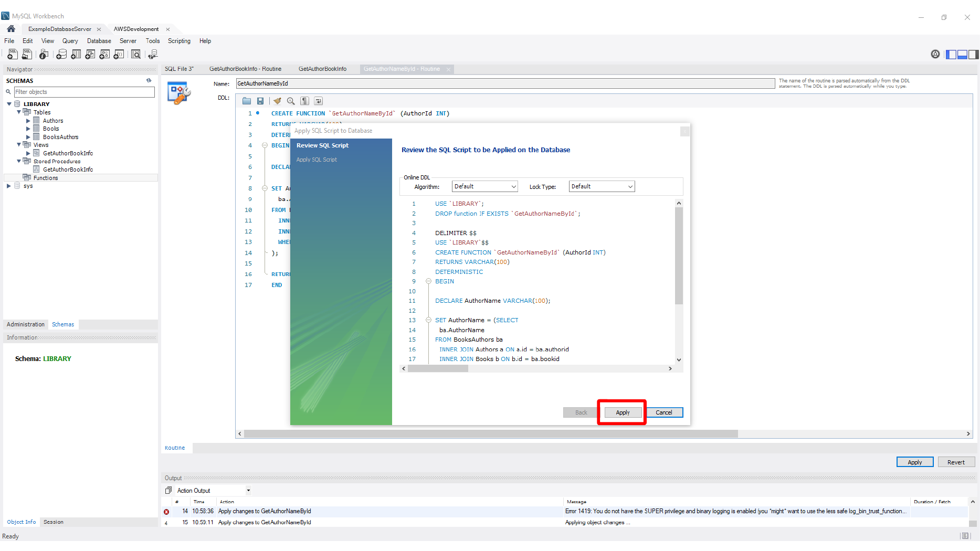The image size is (980, 551).
Task: Create a new table toolbar icon
Action: [76, 54]
